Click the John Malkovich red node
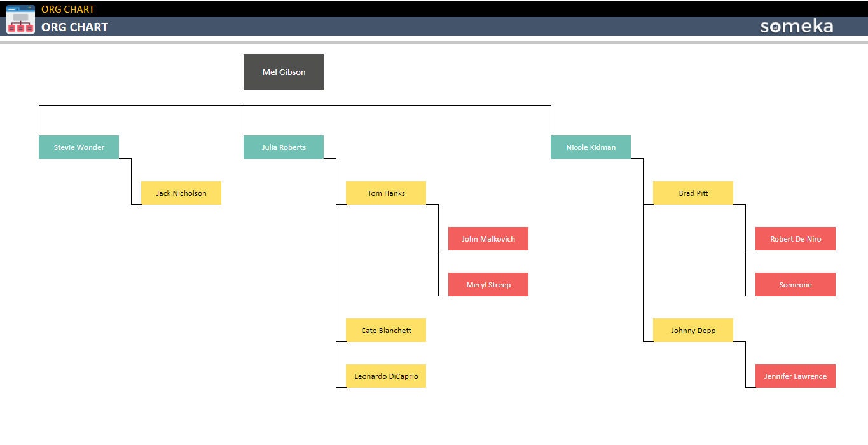Viewport: 868px width, 445px height. coord(488,238)
